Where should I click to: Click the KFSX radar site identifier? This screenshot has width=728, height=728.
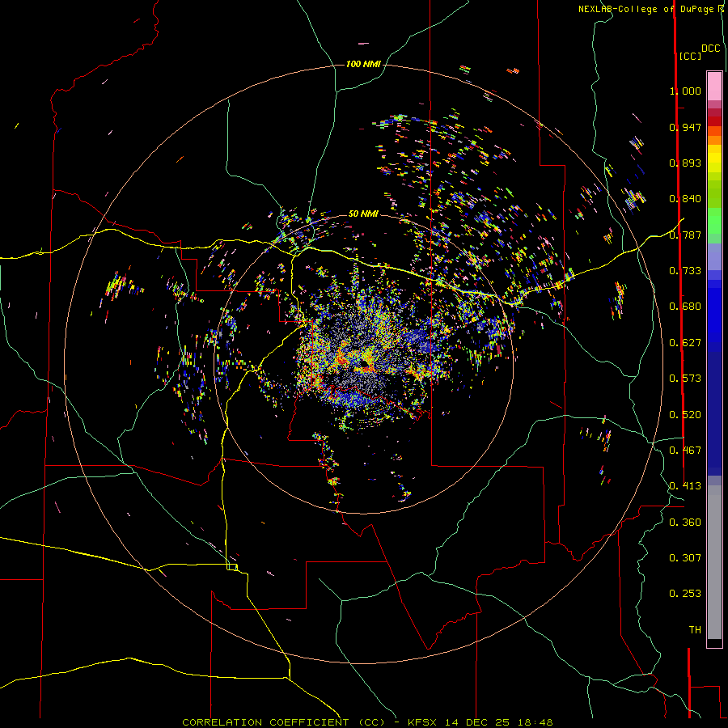click(x=422, y=722)
